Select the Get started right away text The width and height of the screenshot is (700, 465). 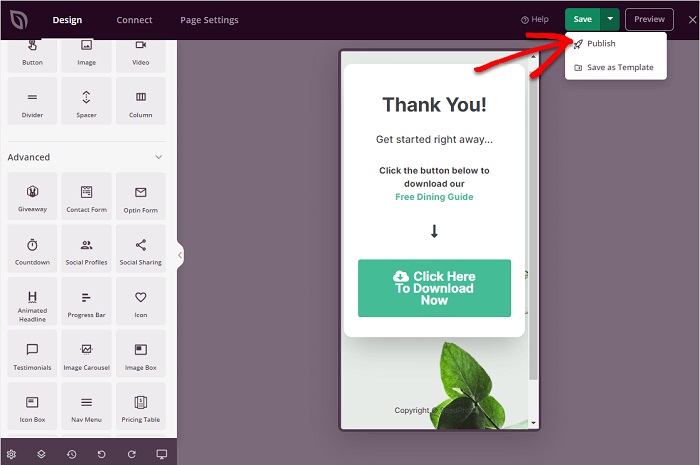click(434, 140)
